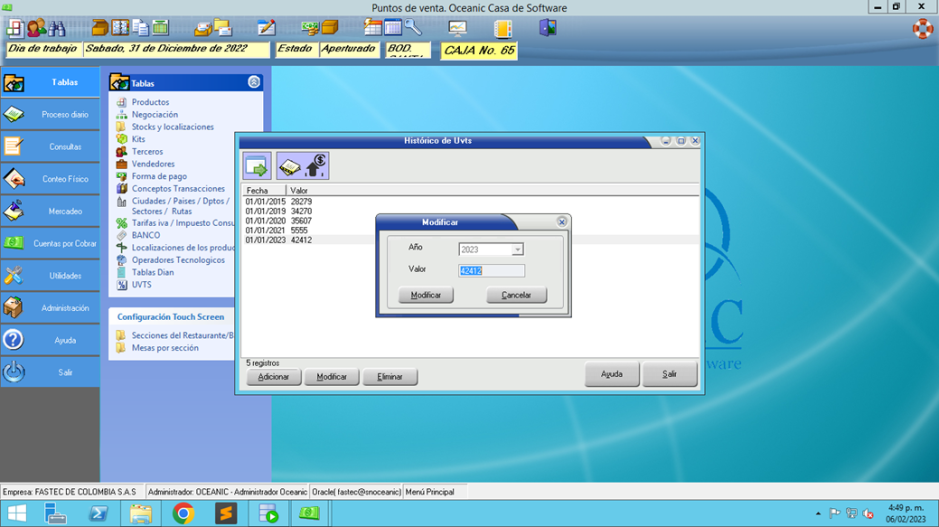Collapse the Tablas panel header chevron
This screenshot has height=527, width=939.
pyautogui.click(x=254, y=82)
